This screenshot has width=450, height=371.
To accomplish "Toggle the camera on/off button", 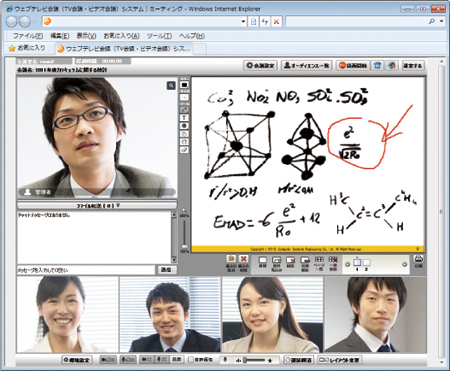I will (x=108, y=360).
